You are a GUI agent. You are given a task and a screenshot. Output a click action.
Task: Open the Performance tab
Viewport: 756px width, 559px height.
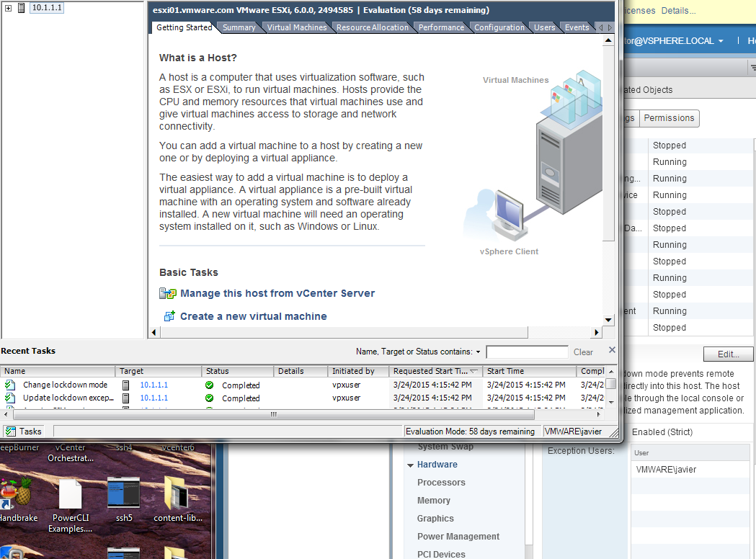[441, 27]
